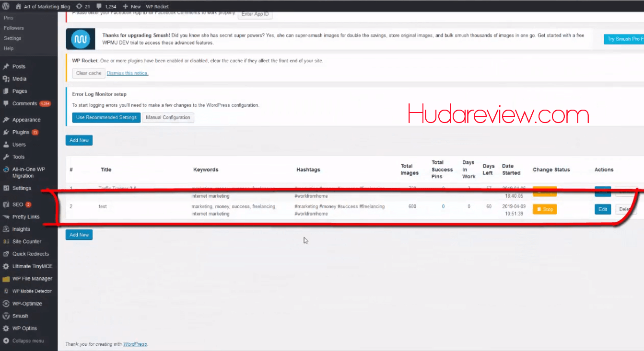Click the Clear cache button

tap(89, 73)
